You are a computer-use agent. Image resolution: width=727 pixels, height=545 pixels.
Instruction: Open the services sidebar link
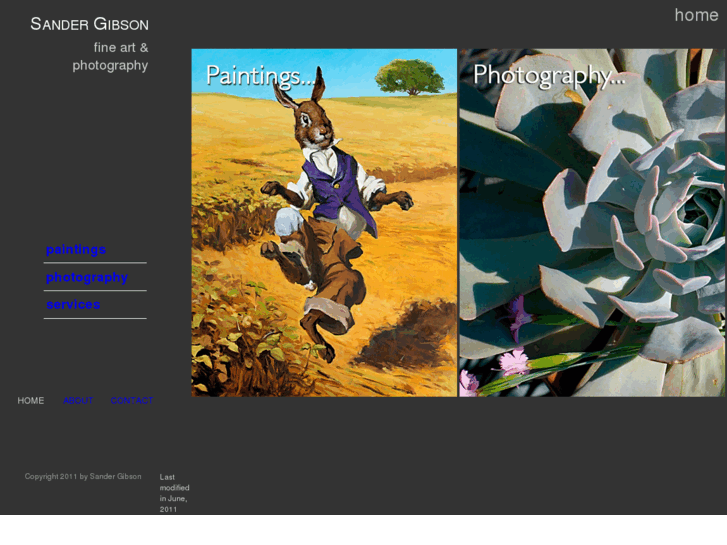[73, 305]
